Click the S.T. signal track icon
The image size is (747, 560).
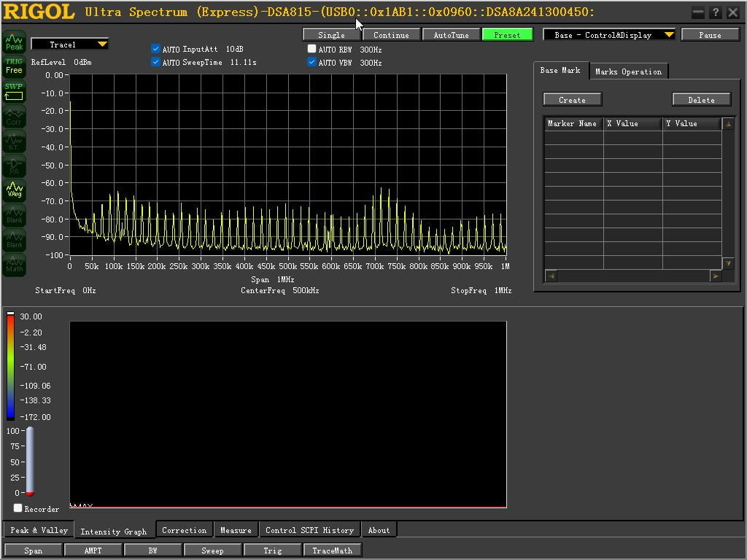coord(15,141)
